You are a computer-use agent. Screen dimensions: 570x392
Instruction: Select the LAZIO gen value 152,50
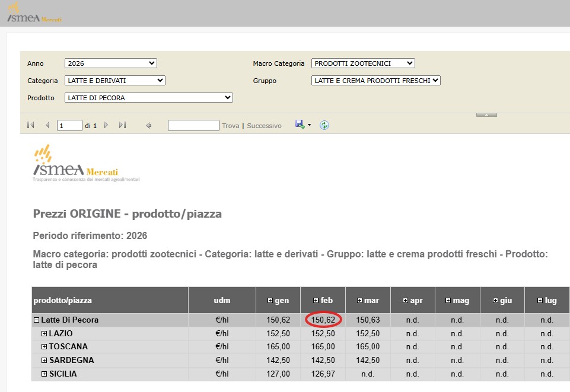point(278,333)
